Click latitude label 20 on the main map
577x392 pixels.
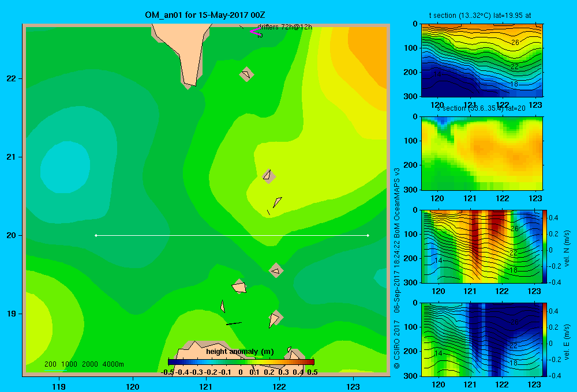12,235
